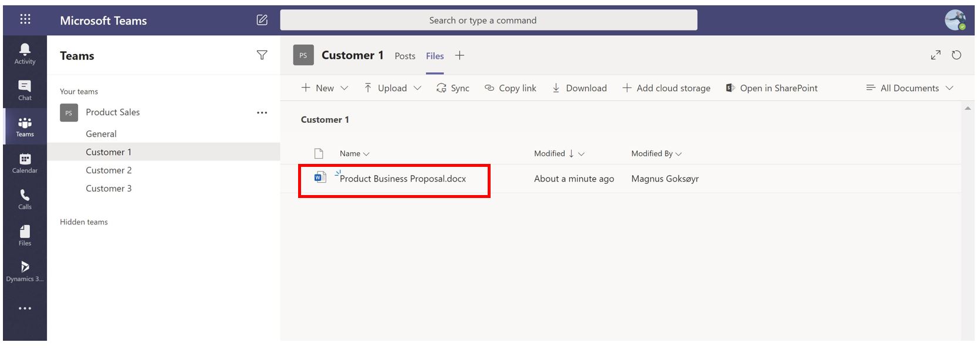
Task: Add a new tab with plus icon
Action: click(x=459, y=55)
